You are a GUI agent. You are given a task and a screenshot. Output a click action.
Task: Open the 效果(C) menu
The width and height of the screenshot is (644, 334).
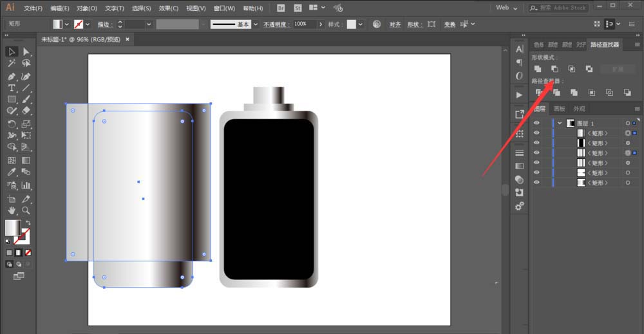pos(168,8)
